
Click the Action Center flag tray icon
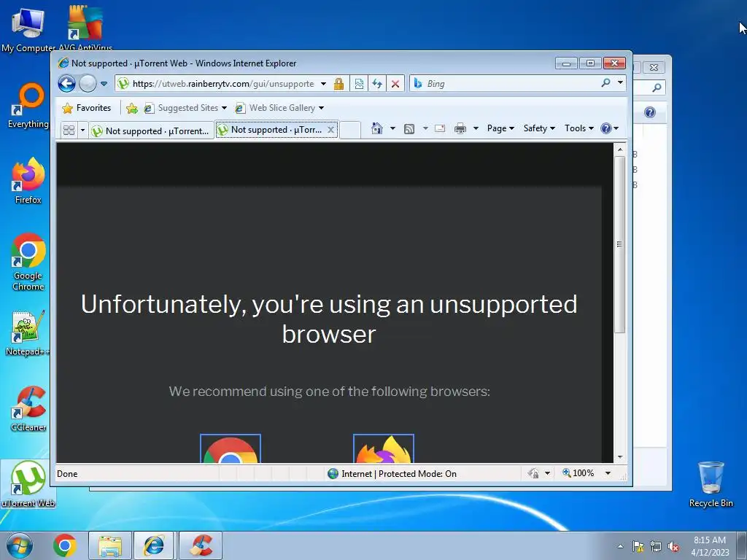(638, 547)
